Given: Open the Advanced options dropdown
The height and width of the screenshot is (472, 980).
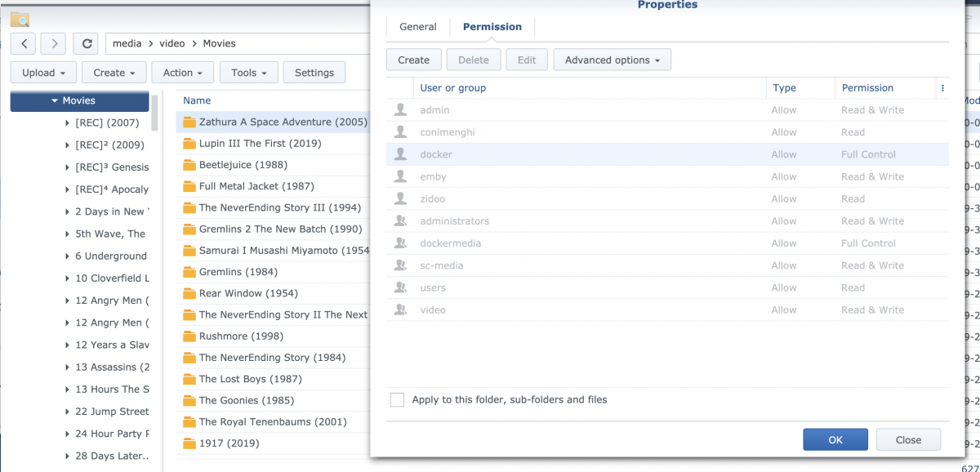Looking at the screenshot, I should pyautogui.click(x=612, y=60).
